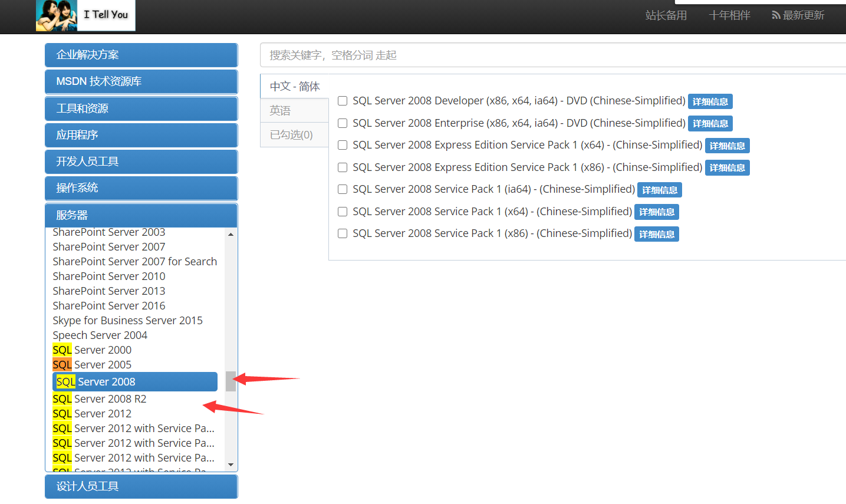Viewport: 846px width, 504px height.
Task: Select SQL Server 2008 R2 in list
Action: click(100, 399)
